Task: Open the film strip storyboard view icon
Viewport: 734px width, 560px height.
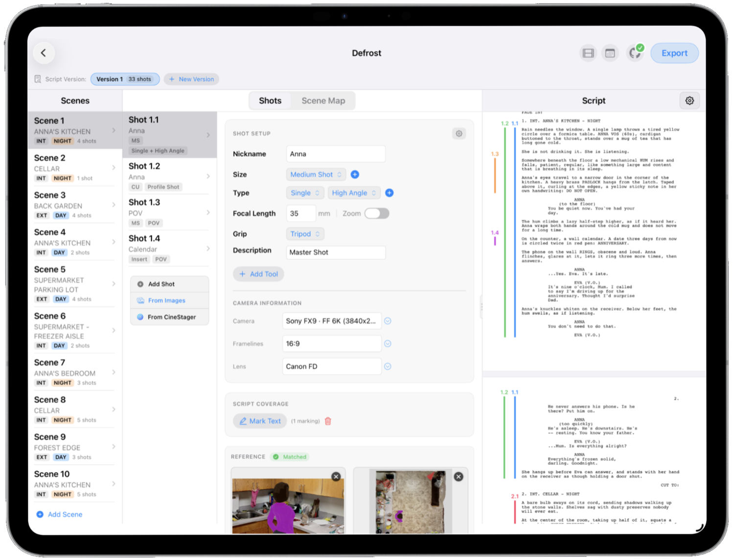Action: point(588,53)
